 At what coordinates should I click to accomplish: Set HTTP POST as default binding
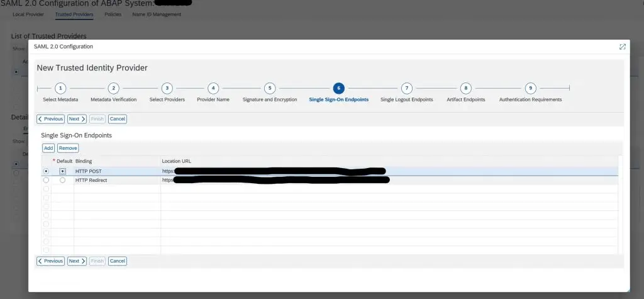pyautogui.click(x=62, y=171)
